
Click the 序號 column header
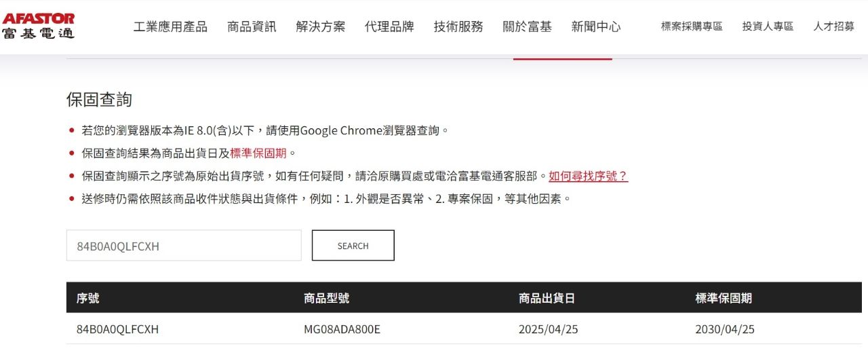click(88, 298)
